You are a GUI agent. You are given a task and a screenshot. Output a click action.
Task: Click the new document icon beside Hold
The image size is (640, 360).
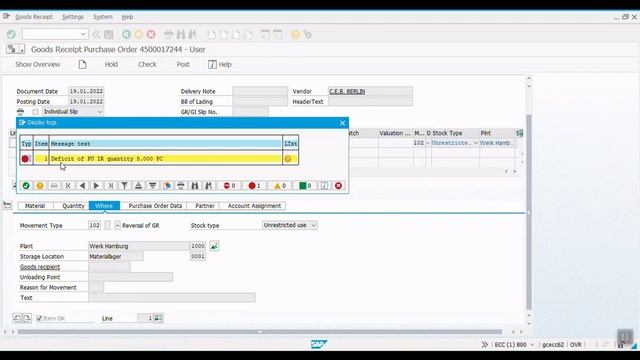click(82, 64)
